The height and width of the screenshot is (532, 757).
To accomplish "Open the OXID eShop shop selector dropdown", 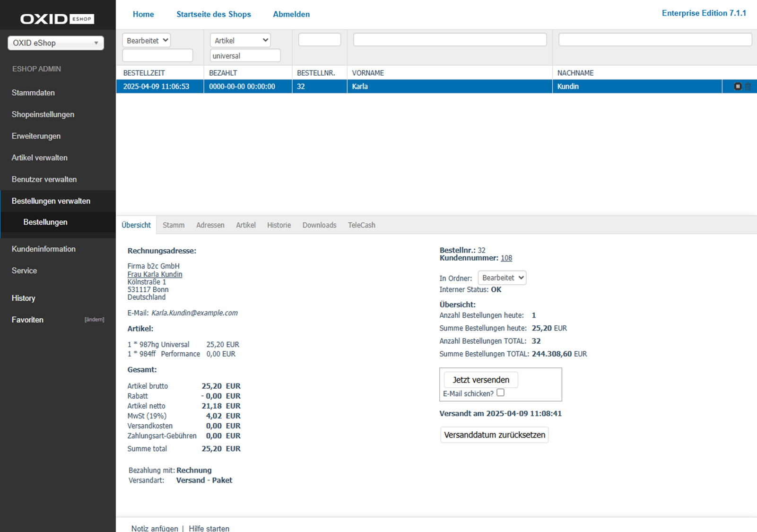I will pyautogui.click(x=56, y=43).
